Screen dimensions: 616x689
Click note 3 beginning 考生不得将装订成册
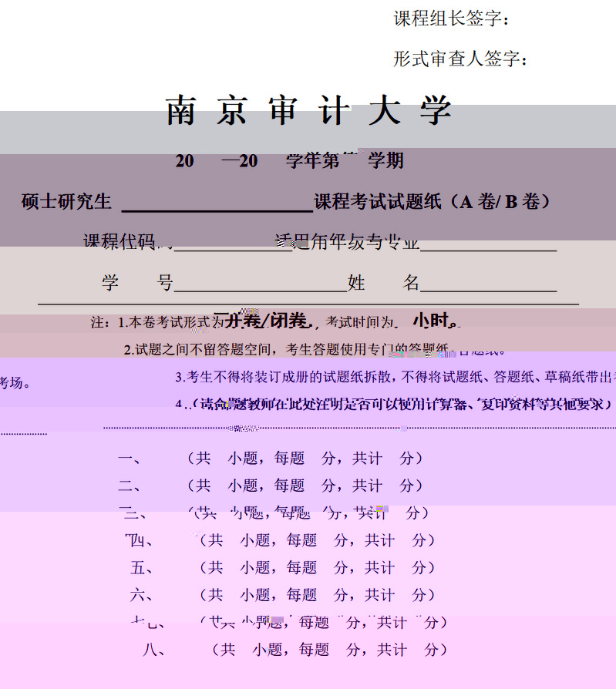coord(396,377)
